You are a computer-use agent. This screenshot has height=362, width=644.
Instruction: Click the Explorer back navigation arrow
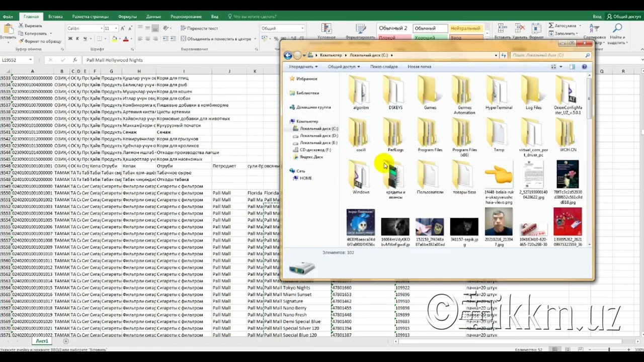tap(288, 55)
